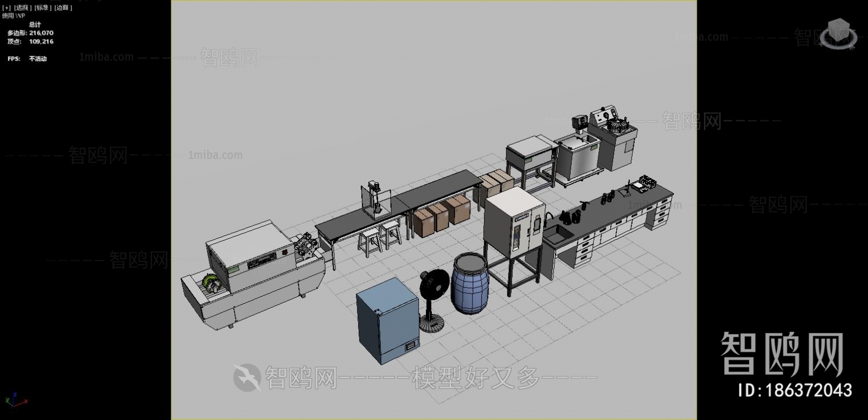Open the [标准] standard quality menu
The image size is (868, 420).
[42, 8]
